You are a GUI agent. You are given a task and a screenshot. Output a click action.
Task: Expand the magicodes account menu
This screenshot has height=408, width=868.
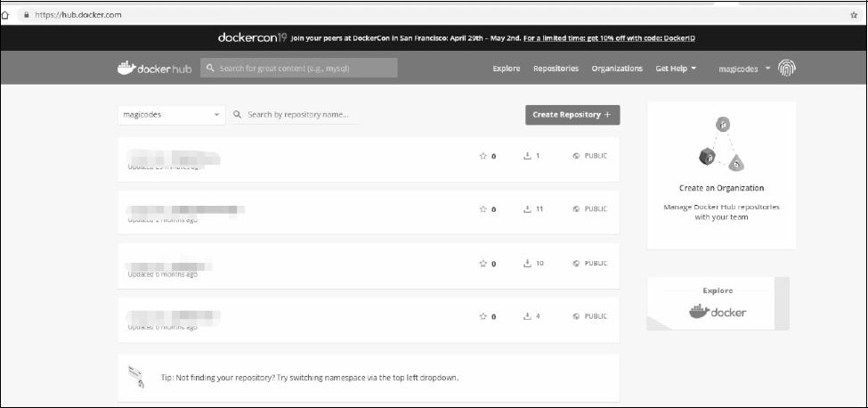tap(744, 69)
